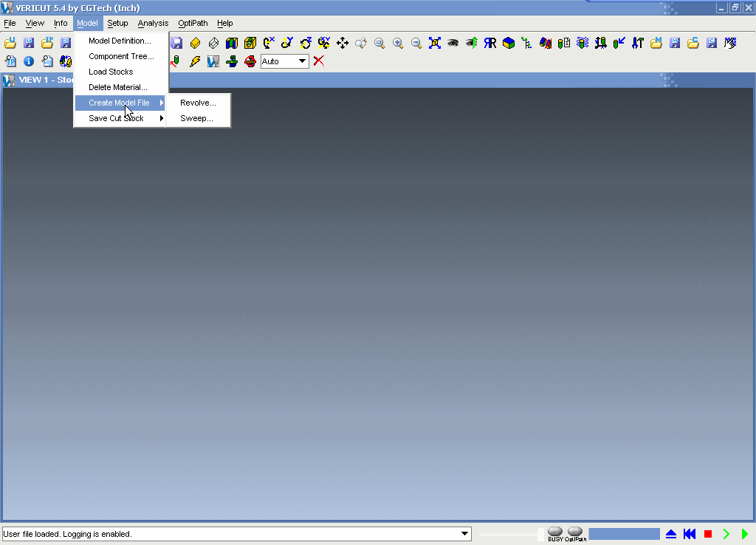Screen dimensions: 756x545
Task: Select Sweep... in the submenu
Action: 198,118
